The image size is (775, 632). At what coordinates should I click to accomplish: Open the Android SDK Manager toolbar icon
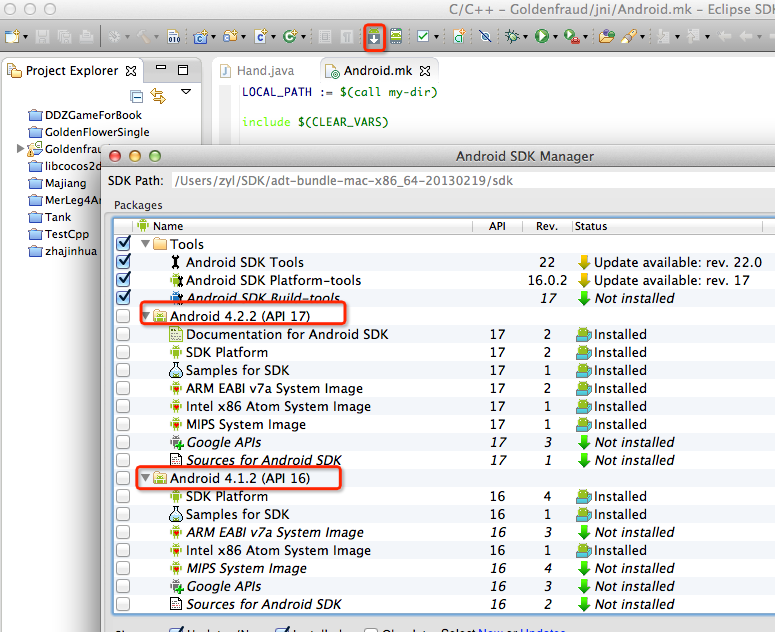[374, 37]
